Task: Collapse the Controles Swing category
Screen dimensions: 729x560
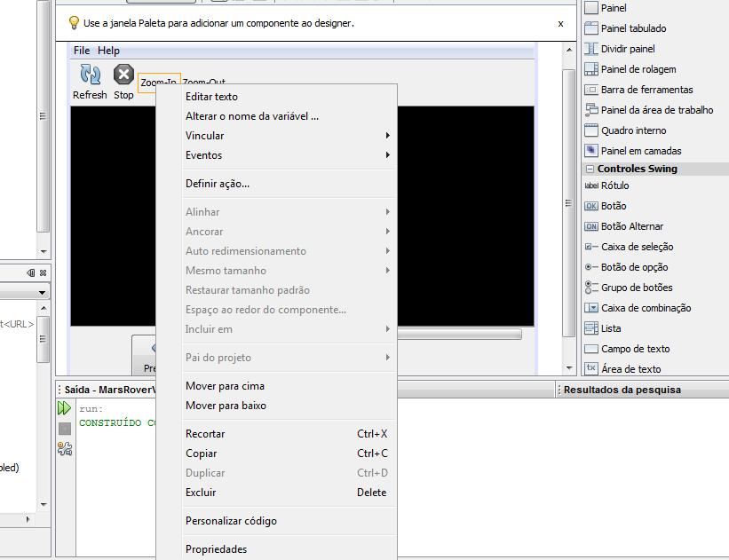Action: click(x=590, y=169)
